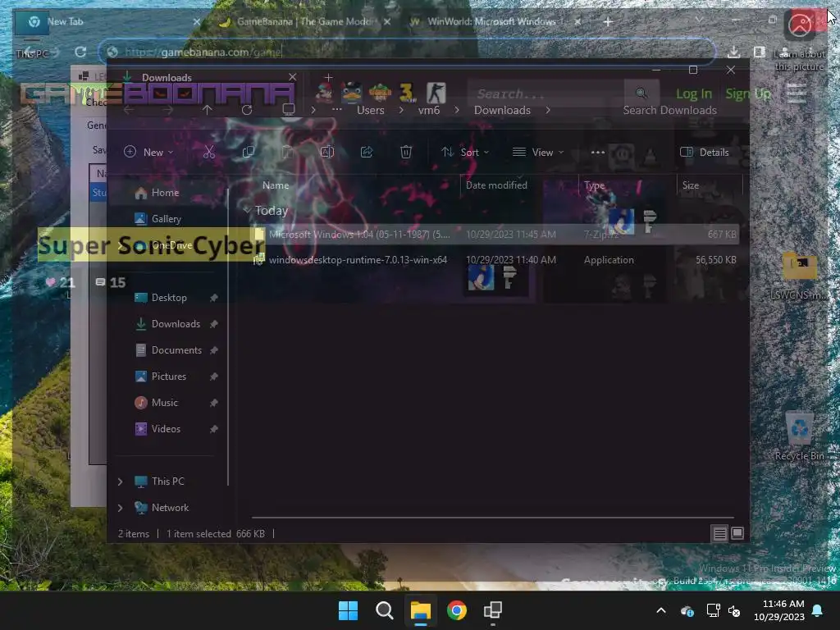Go back with File Explorer's back arrow
This screenshot has width=840, height=630.
click(129, 110)
